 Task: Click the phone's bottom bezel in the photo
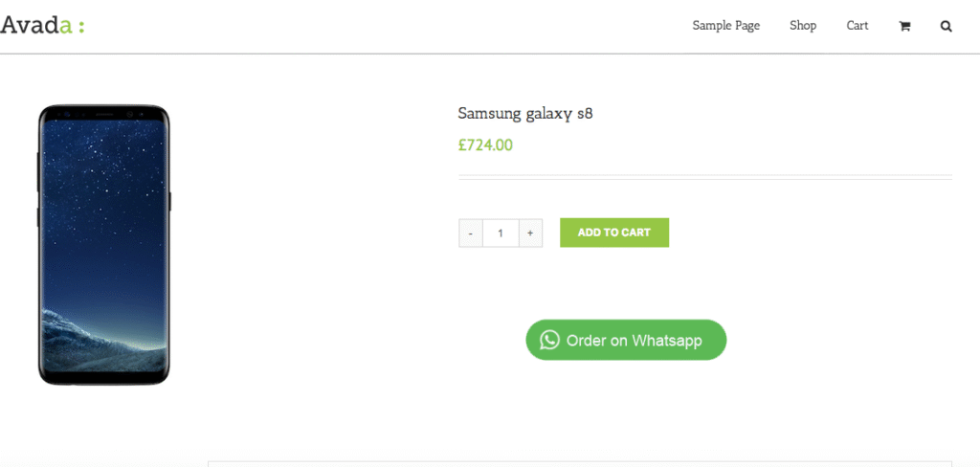tap(103, 378)
